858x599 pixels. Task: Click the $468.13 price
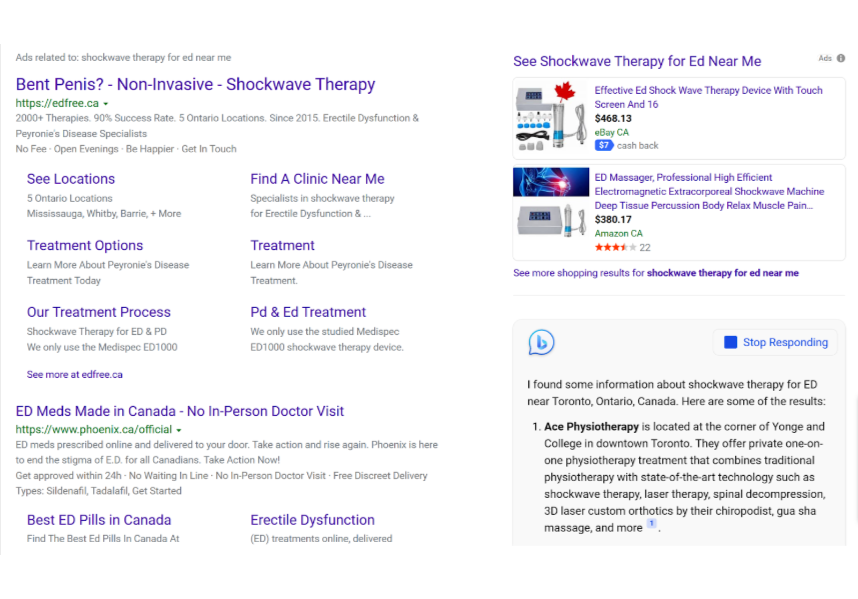tap(613, 119)
